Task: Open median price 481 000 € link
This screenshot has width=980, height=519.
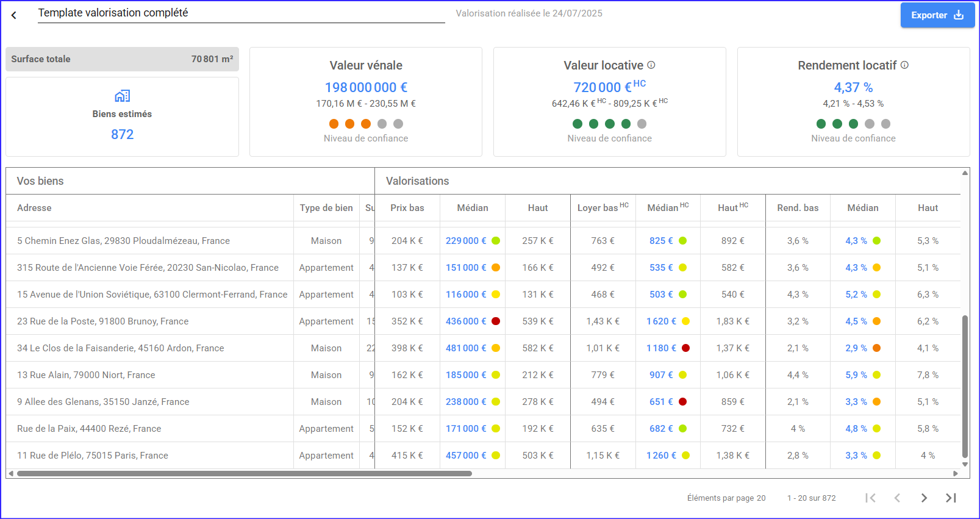Action: point(466,348)
